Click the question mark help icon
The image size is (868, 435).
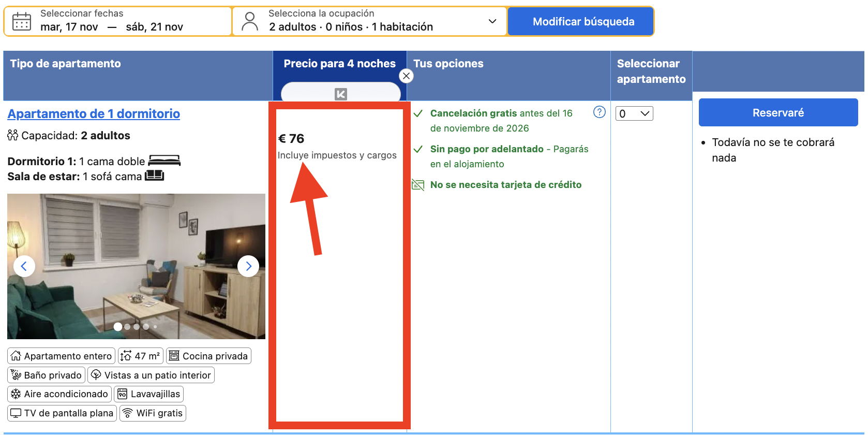(x=600, y=112)
